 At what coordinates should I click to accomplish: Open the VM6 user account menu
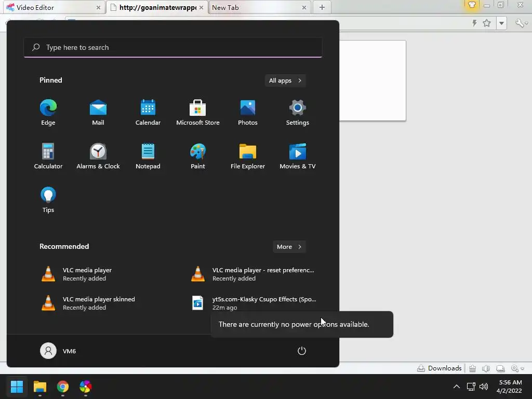(x=58, y=351)
